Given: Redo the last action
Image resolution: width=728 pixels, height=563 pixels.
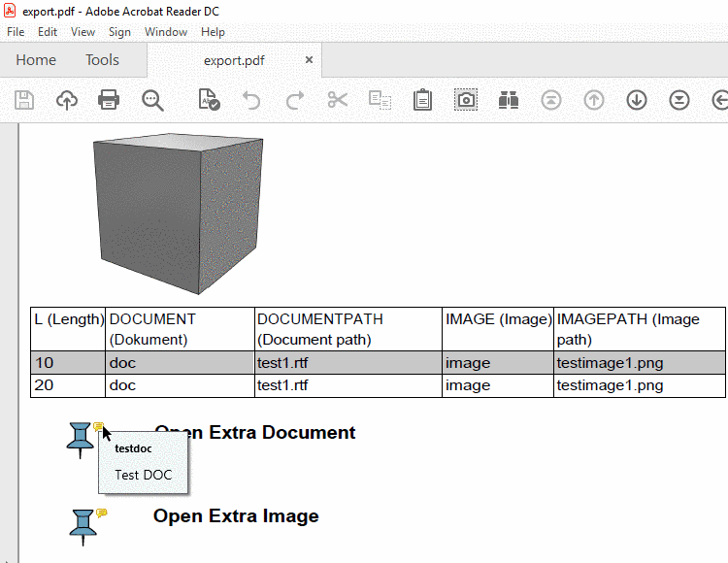Looking at the screenshot, I should point(295,100).
